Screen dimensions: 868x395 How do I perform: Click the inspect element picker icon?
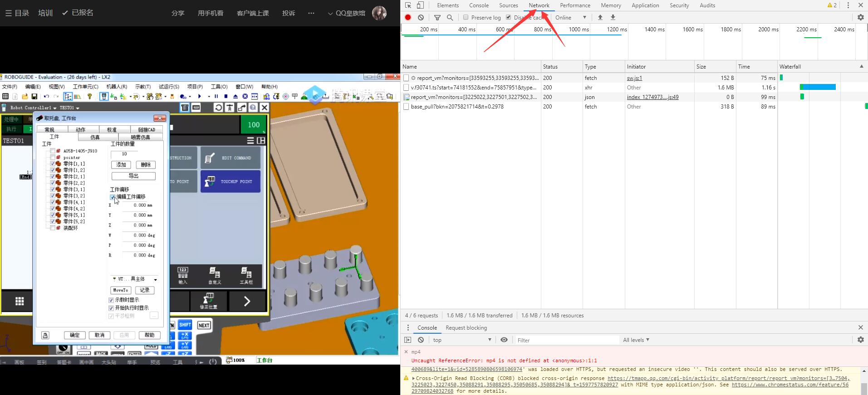point(408,5)
